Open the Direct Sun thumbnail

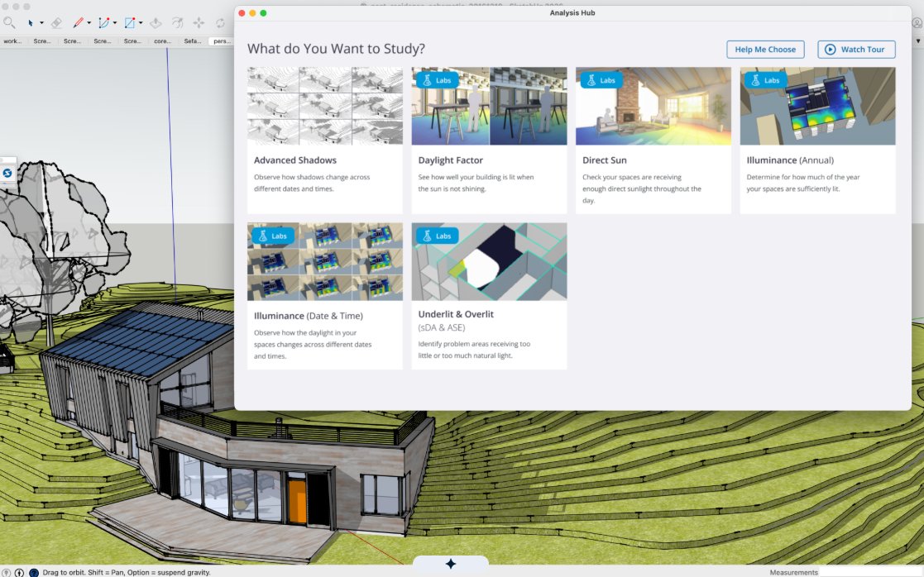coord(653,106)
